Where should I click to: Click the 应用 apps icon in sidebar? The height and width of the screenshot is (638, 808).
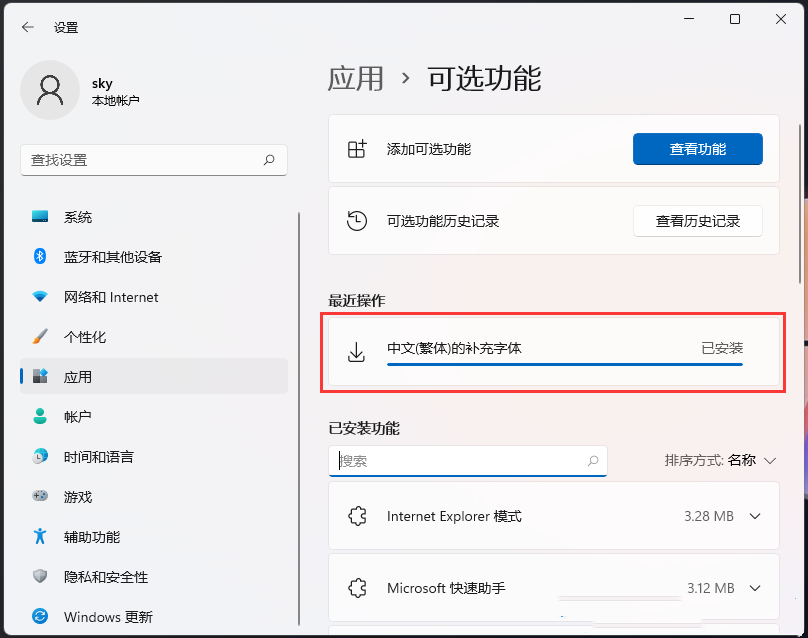40,376
